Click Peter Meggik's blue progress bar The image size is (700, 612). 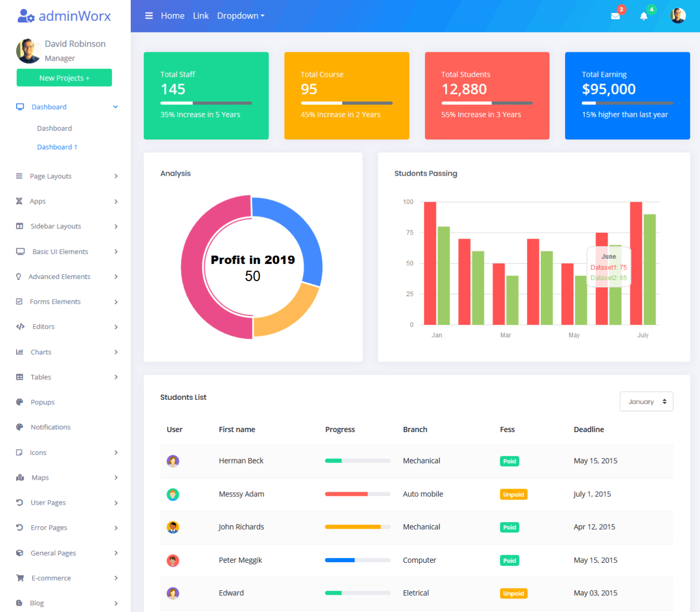coord(340,560)
